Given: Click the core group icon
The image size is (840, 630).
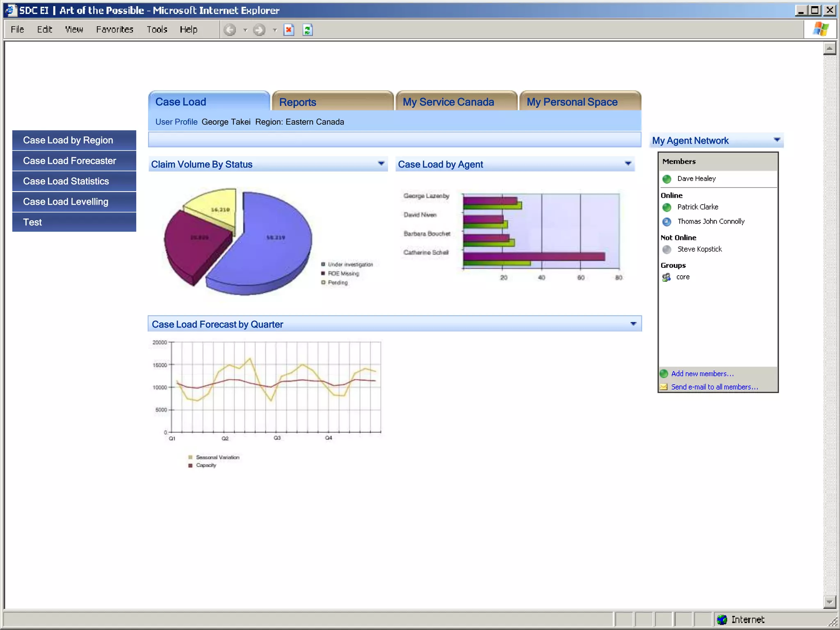Looking at the screenshot, I should coord(667,277).
